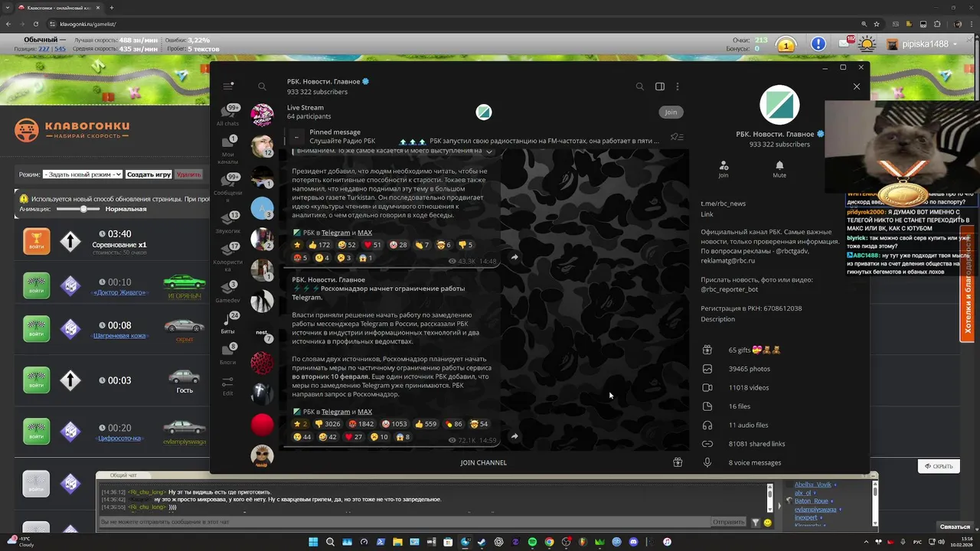Open the Gamedev folder

(x=228, y=292)
